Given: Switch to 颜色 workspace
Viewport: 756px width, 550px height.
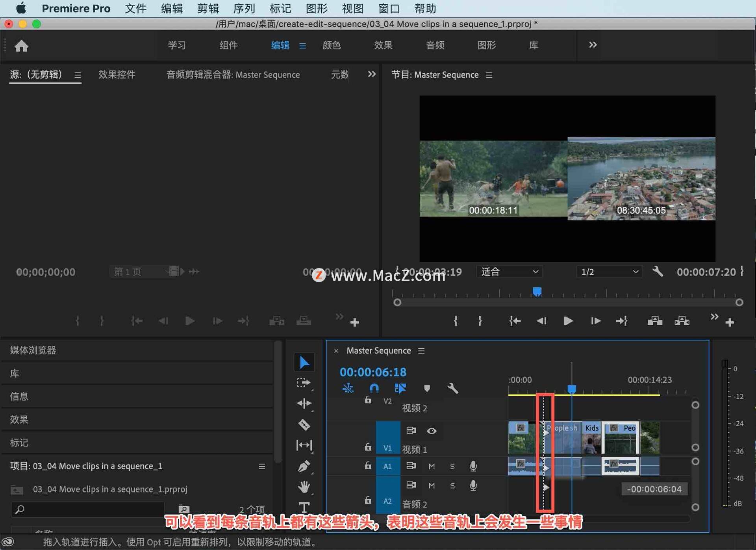Looking at the screenshot, I should point(332,45).
